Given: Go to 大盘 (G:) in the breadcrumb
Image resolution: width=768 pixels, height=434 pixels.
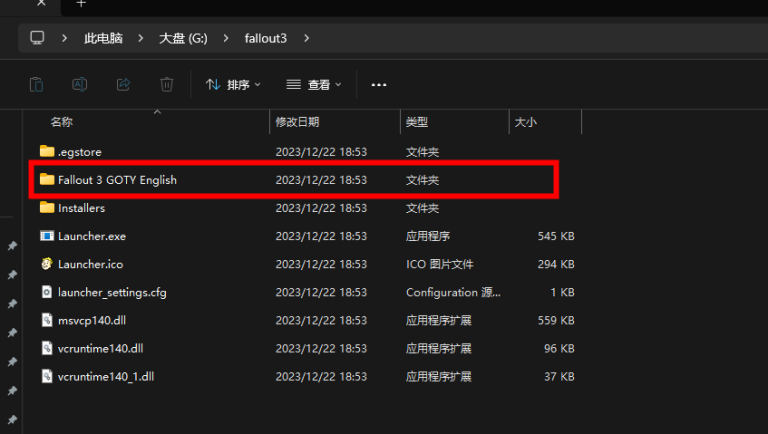Looking at the screenshot, I should pyautogui.click(x=183, y=38).
